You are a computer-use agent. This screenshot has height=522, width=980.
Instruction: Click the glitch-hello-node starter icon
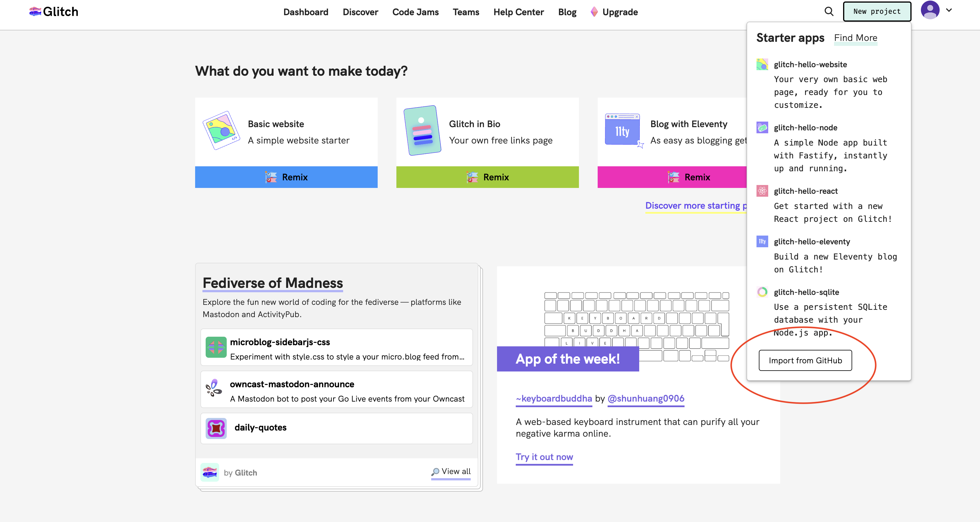[762, 127]
